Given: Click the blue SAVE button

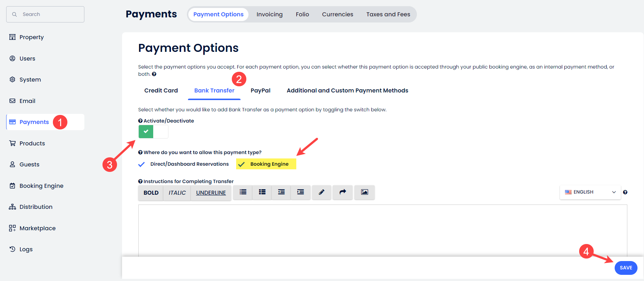Looking at the screenshot, I should pyautogui.click(x=626, y=268).
